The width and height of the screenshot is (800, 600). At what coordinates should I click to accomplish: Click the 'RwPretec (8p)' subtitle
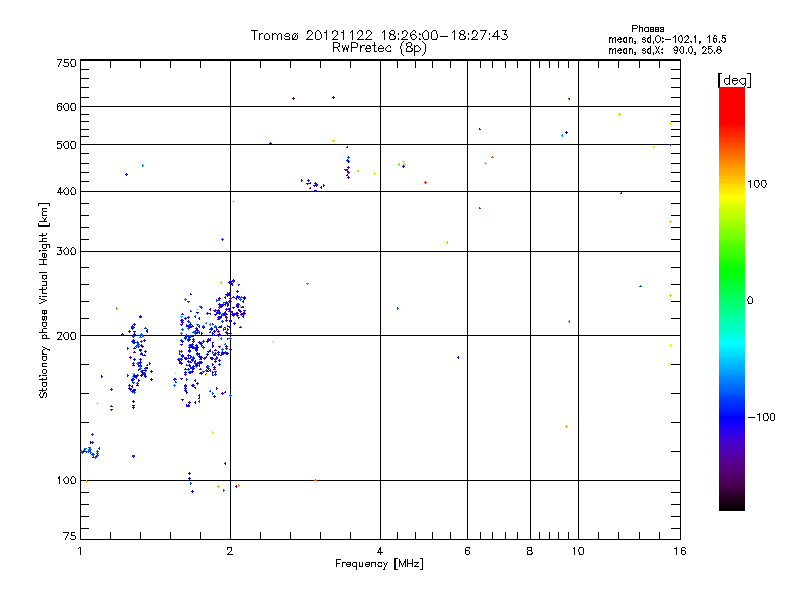(x=379, y=48)
